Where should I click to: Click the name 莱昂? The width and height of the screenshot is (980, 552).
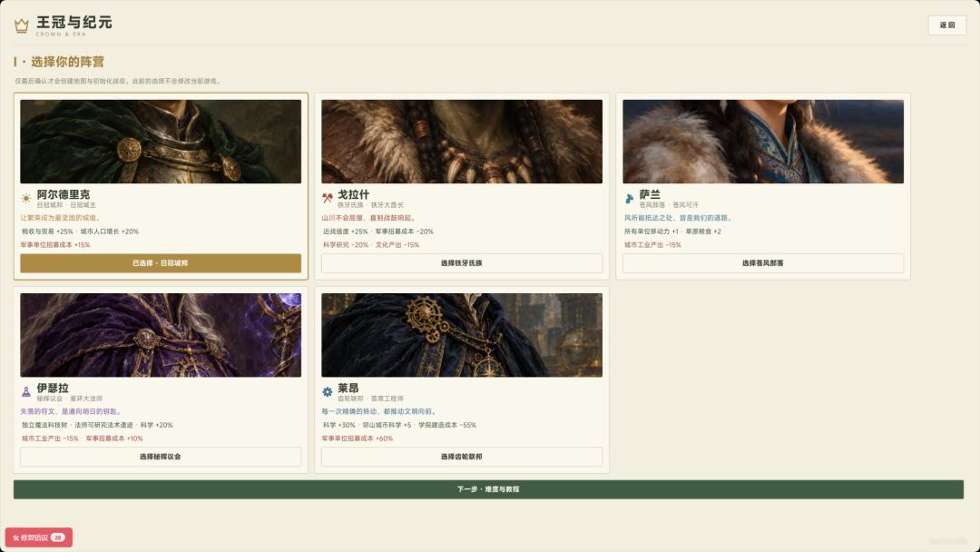point(348,389)
